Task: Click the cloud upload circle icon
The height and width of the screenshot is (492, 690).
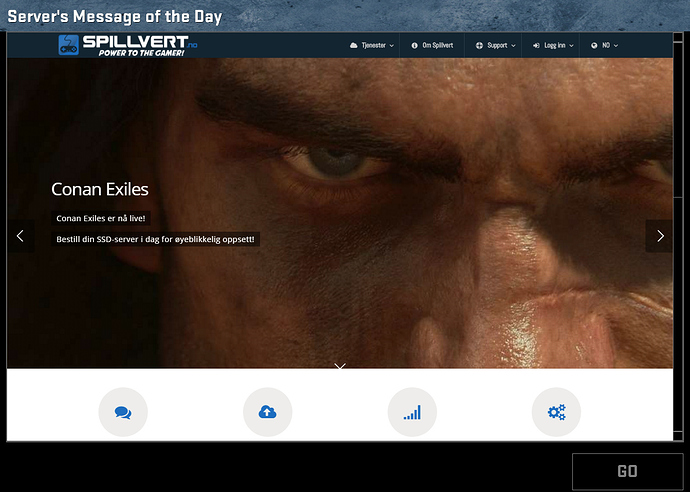Action: [268, 412]
